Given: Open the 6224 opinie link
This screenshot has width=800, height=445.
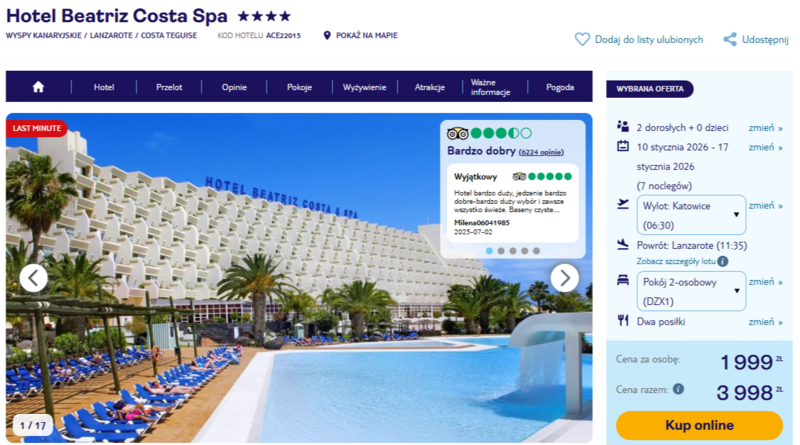Looking at the screenshot, I should coord(541,152).
